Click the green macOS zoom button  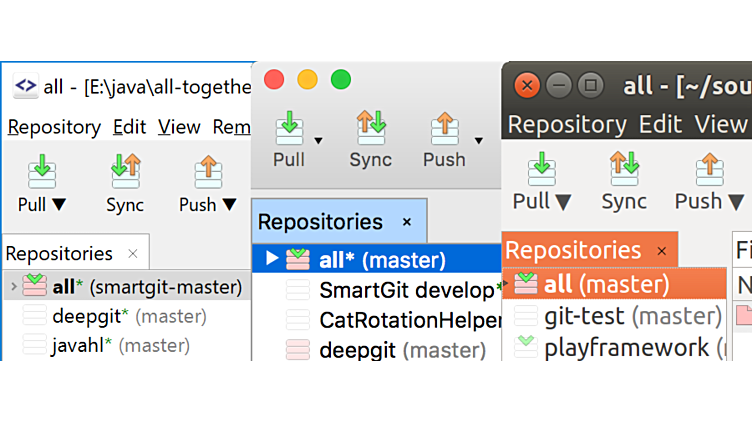(341, 79)
